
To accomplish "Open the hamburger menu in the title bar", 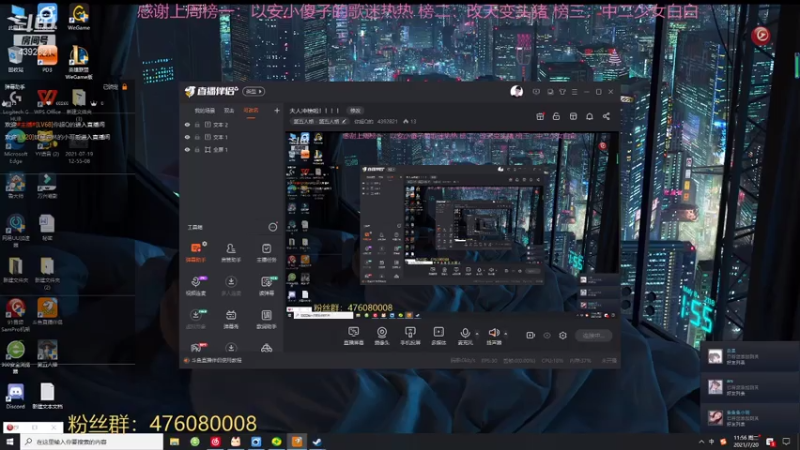I will click(x=574, y=92).
